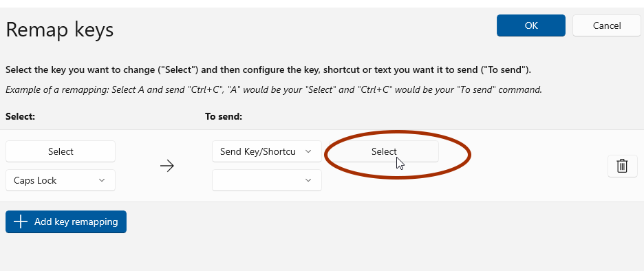Screen dimensions: 644x271
Task: Click the Select button above Caps Lock
Action: [x=61, y=151]
